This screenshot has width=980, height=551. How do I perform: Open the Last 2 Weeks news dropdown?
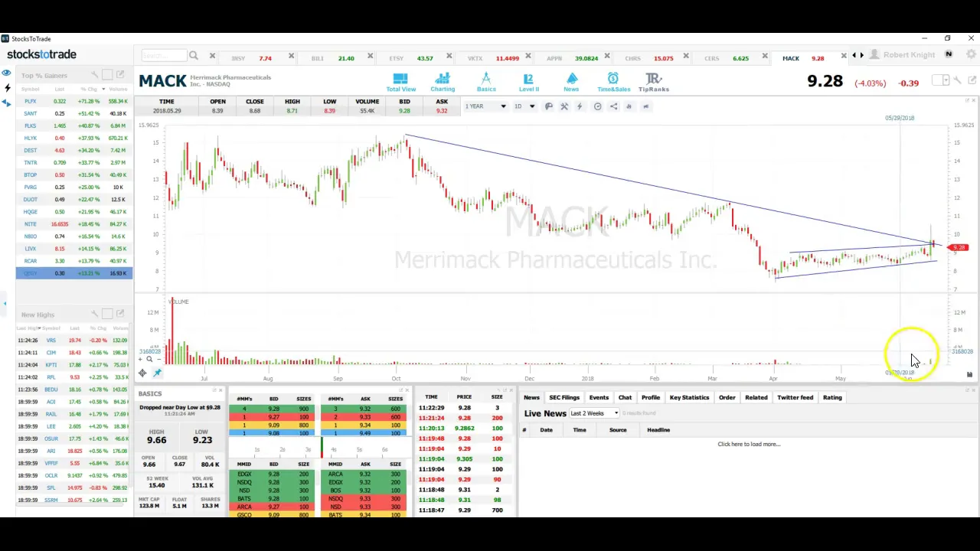[594, 413]
